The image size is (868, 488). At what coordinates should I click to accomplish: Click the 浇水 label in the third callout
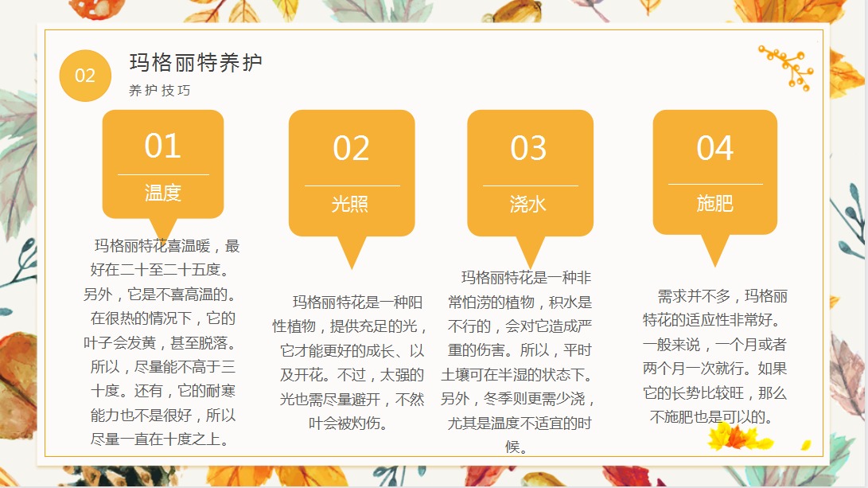(528, 204)
